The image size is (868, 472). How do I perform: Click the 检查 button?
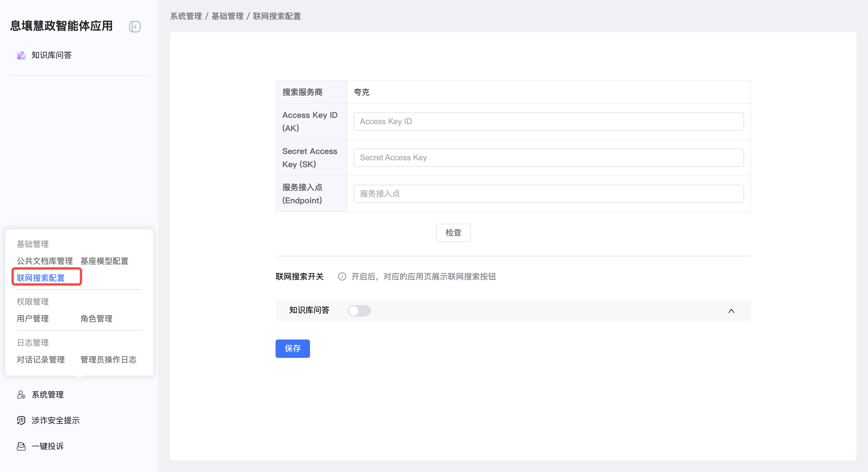453,233
